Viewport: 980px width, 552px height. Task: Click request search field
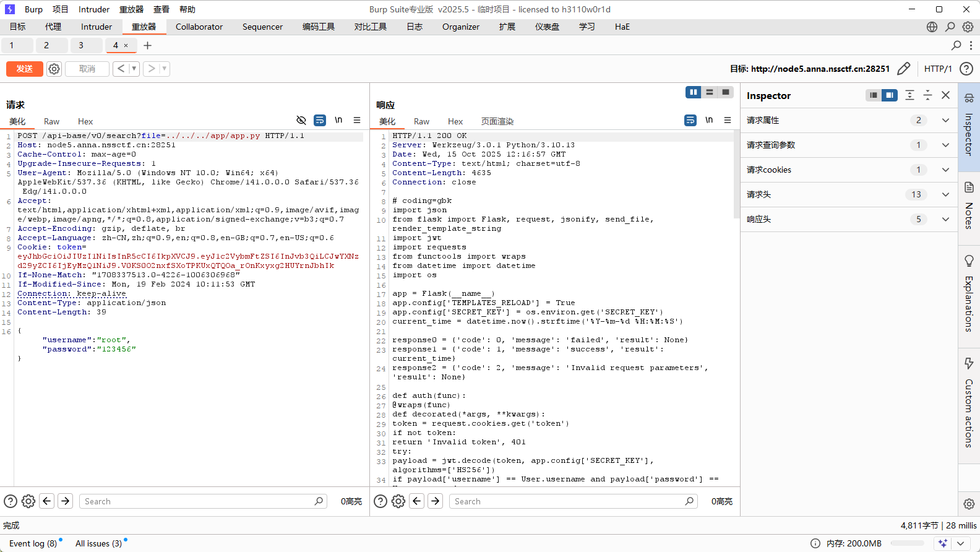click(203, 501)
